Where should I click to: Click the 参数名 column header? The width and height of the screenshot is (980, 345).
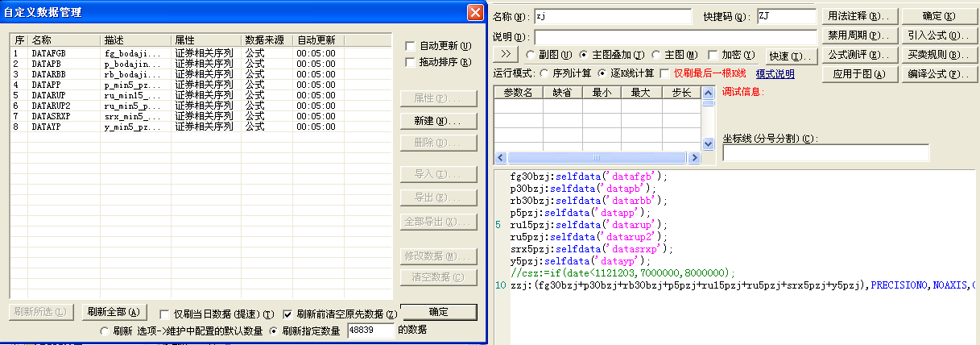point(518,93)
